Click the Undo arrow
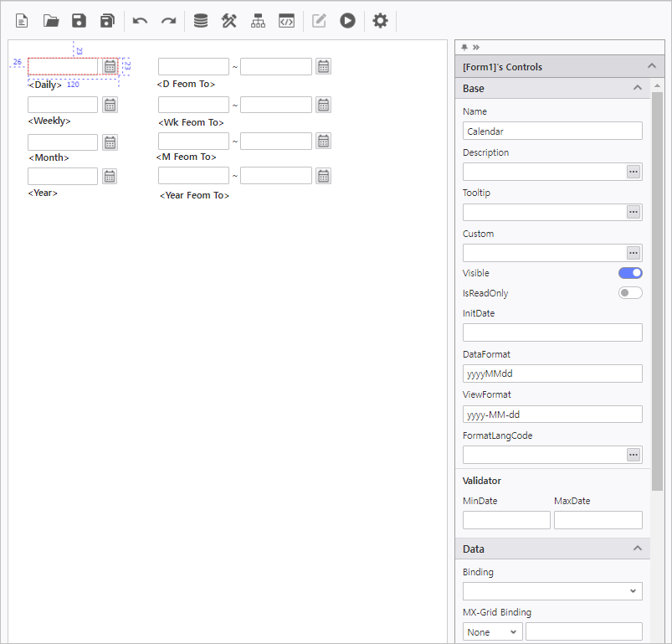This screenshot has width=672, height=644. click(140, 21)
